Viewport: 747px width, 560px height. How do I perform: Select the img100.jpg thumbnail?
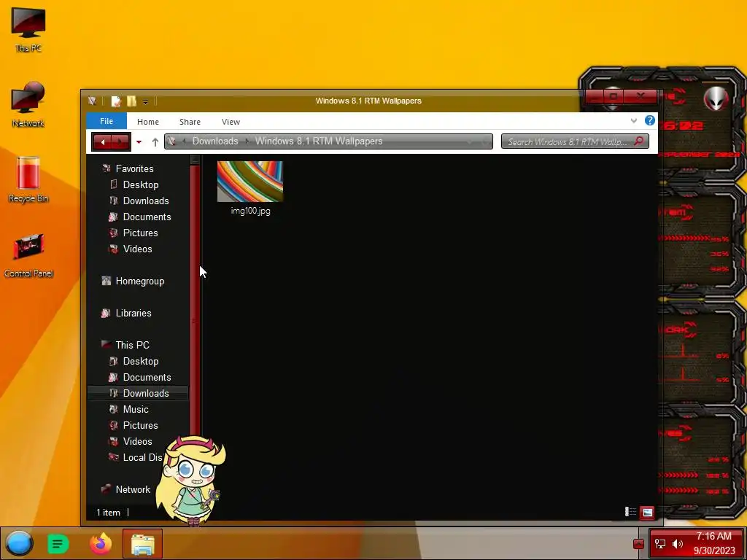(x=250, y=182)
